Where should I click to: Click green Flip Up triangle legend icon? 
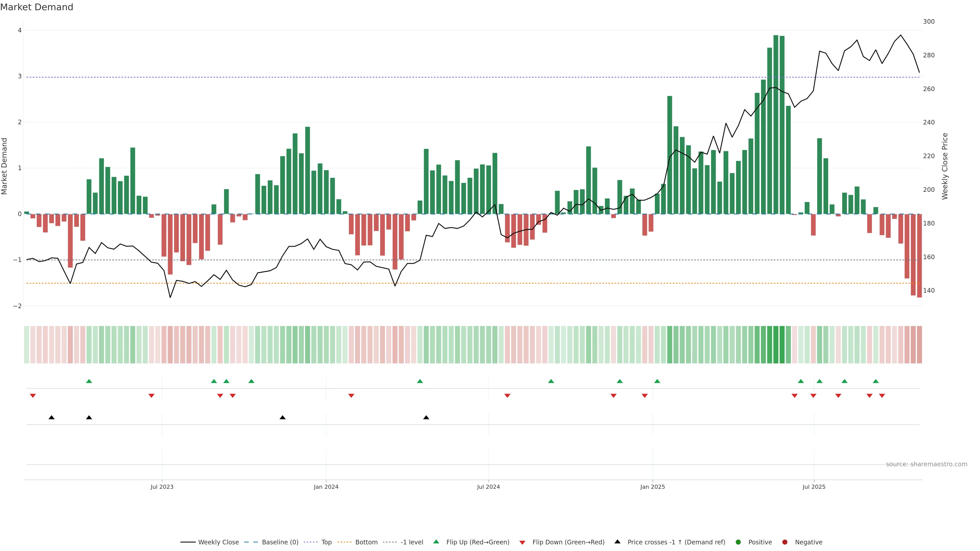[436, 542]
